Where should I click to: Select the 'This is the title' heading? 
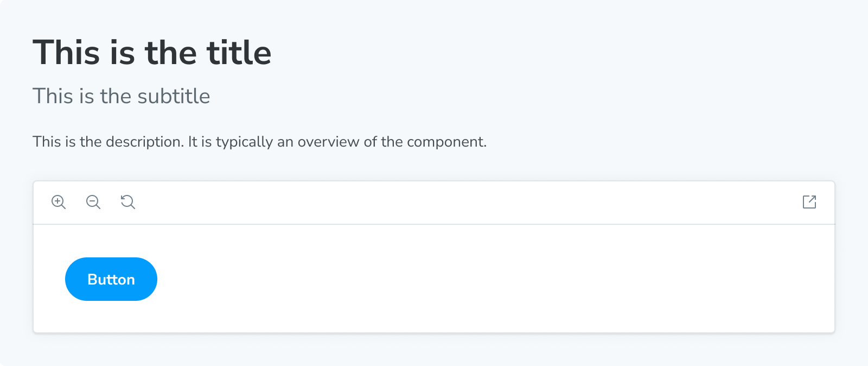[152, 52]
